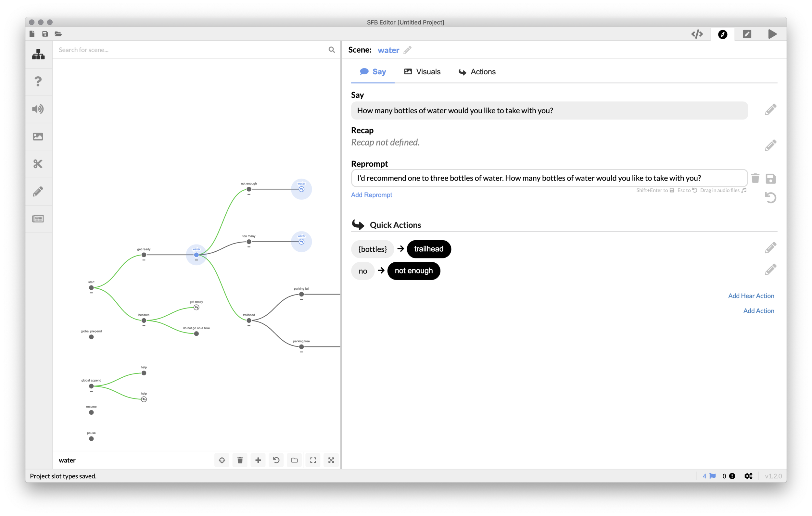Open the writer edit mode icon
Image resolution: width=812 pixels, height=516 pixels.
(747, 34)
